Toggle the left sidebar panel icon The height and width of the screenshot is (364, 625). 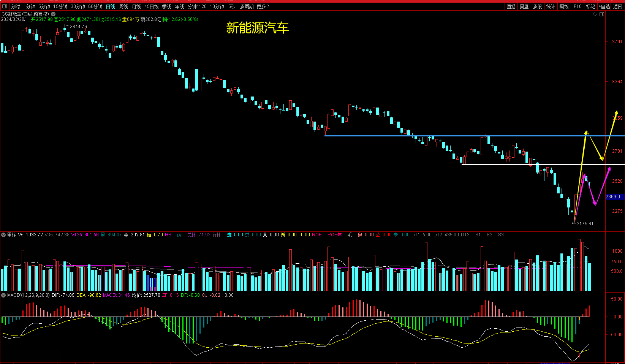click(x=5, y=6)
